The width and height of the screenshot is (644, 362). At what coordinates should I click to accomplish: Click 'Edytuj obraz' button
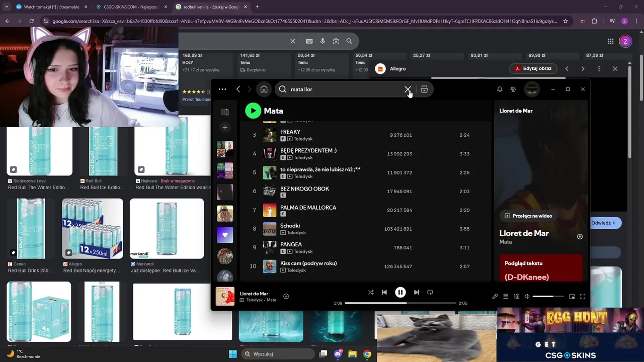533,68
